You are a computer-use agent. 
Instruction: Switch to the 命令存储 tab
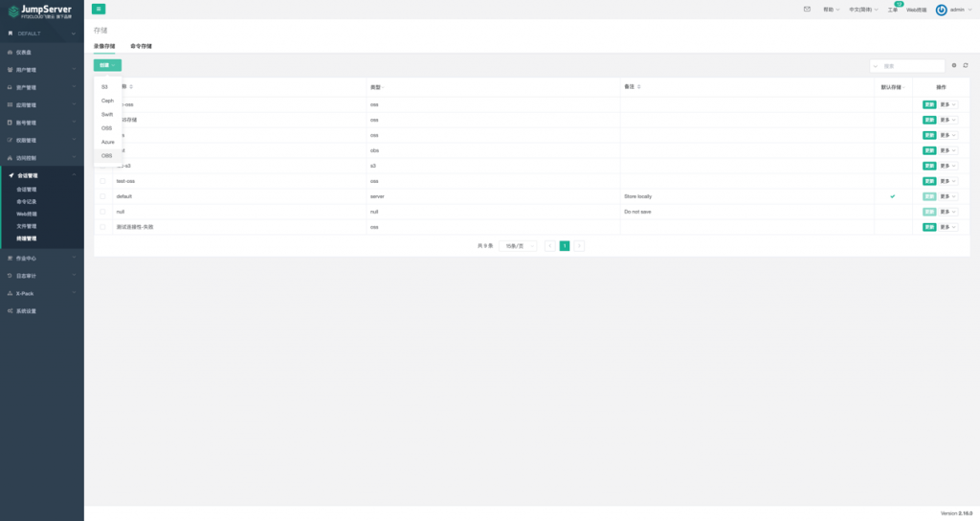click(x=142, y=46)
